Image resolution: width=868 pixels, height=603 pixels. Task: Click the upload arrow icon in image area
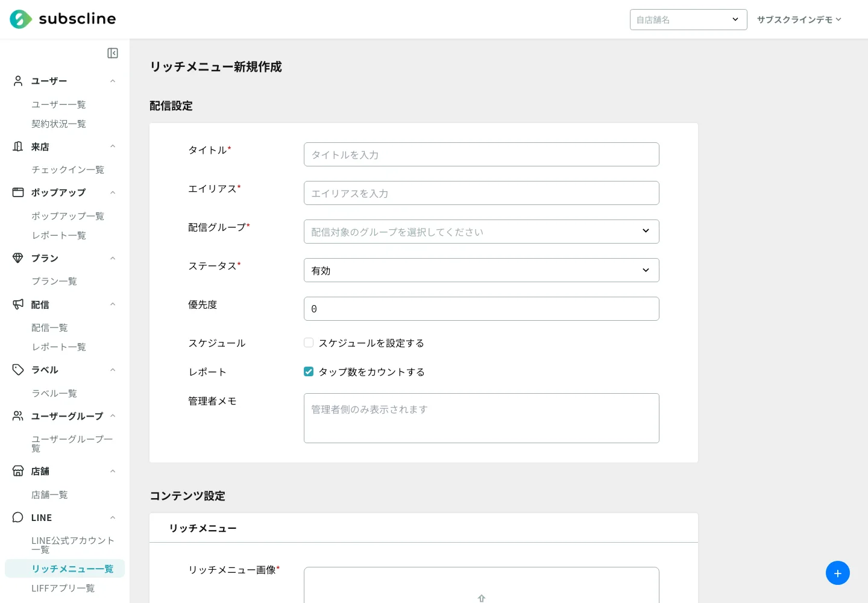point(482,598)
